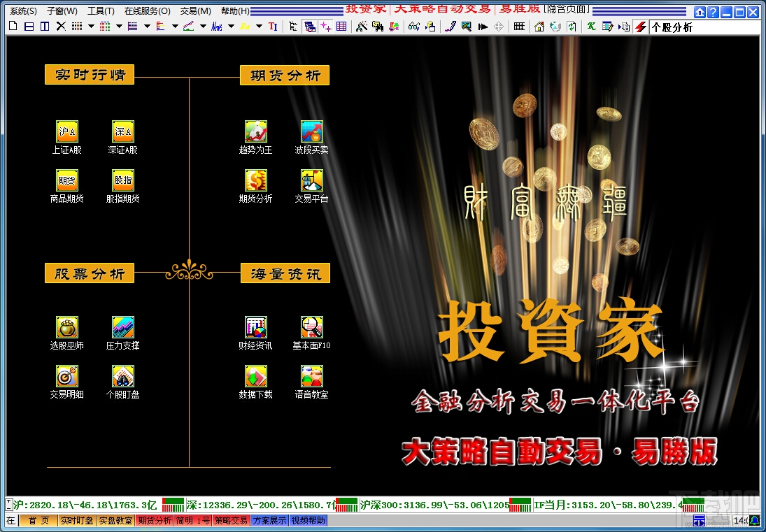The width and height of the screenshot is (766, 532).
Task: Open the 深证A股 market icon
Action: click(x=122, y=138)
